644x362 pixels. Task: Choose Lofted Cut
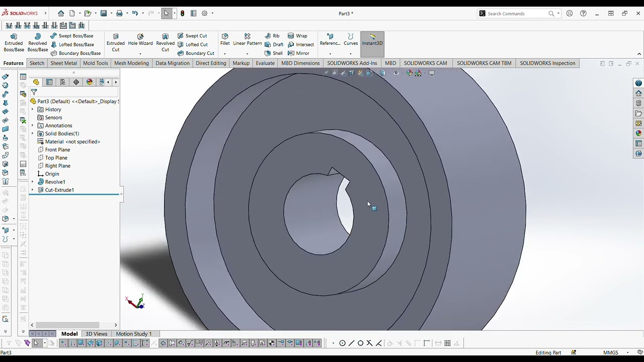[x=193, y=44]
